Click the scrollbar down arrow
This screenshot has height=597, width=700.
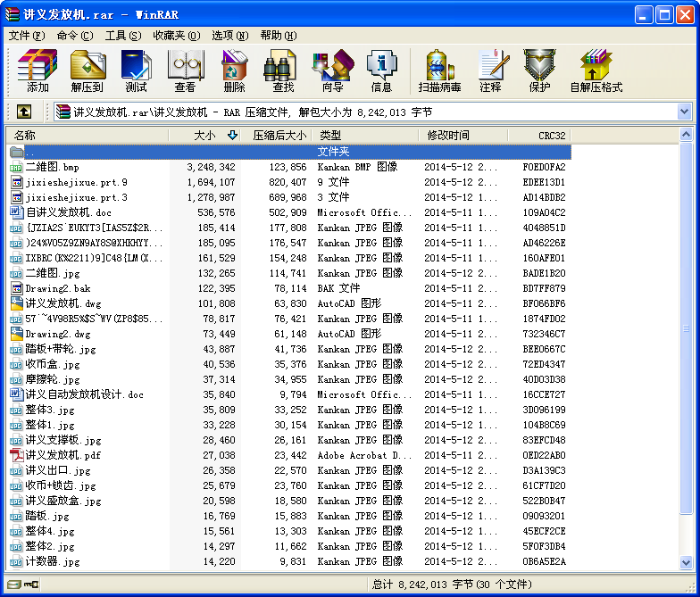point(686,563)
